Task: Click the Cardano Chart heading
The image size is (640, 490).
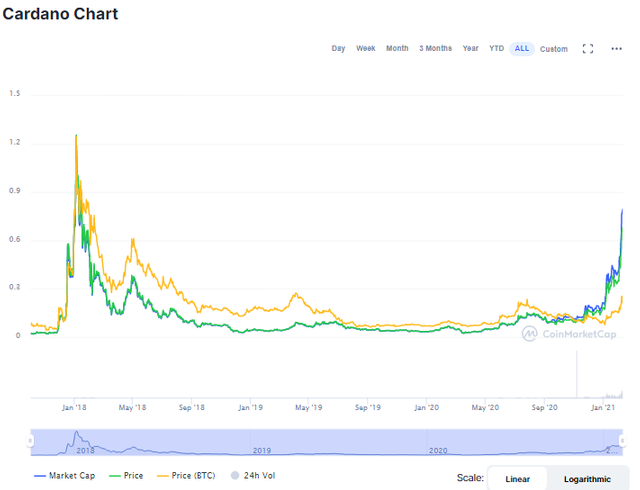Action: point(60,14)
